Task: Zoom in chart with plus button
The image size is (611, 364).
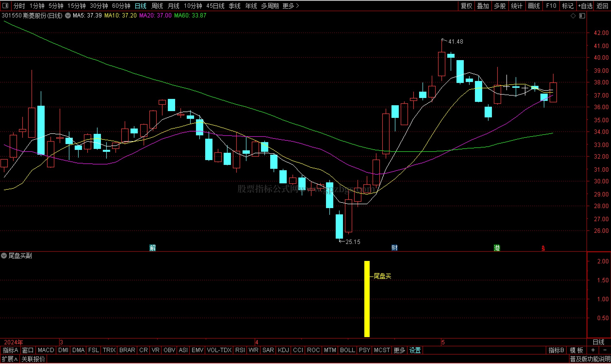Action: click(593, 350)
